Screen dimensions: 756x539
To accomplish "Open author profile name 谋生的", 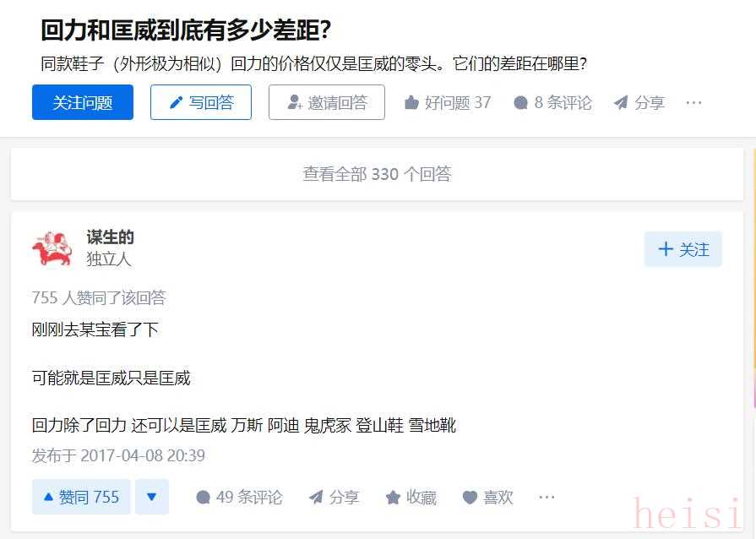I will point(110,237).
